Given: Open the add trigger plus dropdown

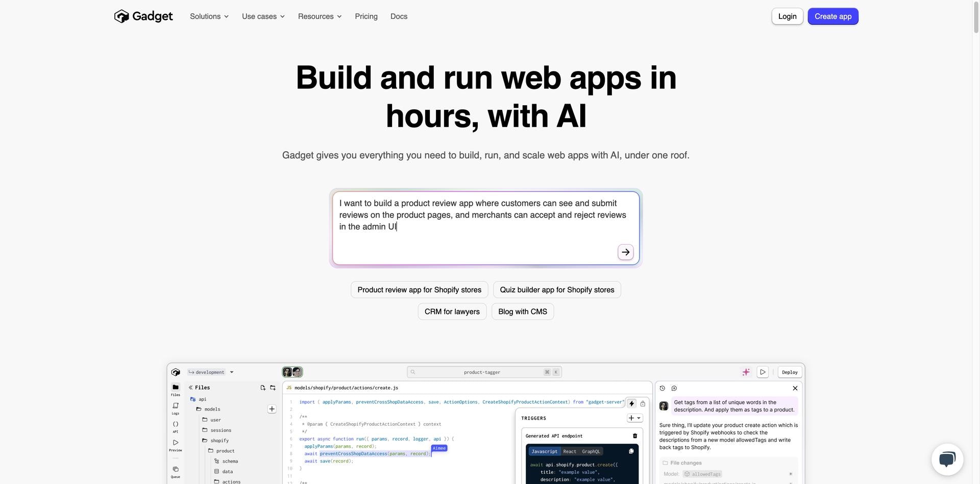Looking at the screenshot, I should coord(635,418).
